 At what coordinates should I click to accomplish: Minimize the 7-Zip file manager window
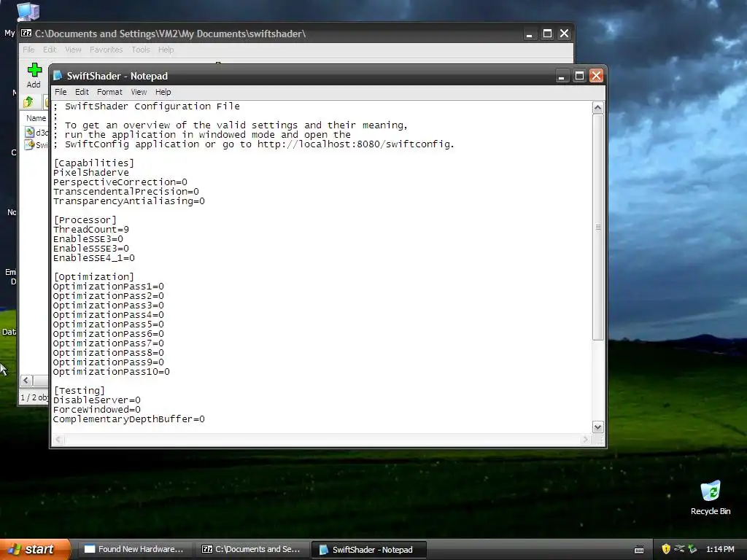click(530, 34)
